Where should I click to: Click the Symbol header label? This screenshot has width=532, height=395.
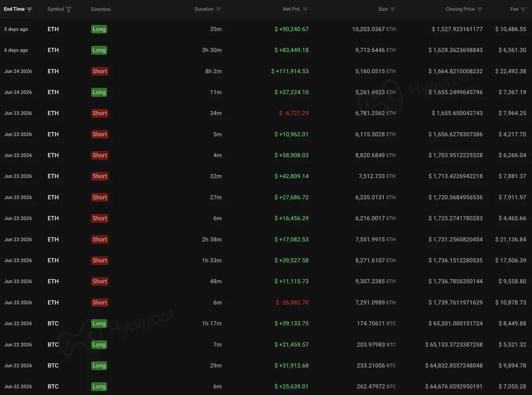point(55,9)
